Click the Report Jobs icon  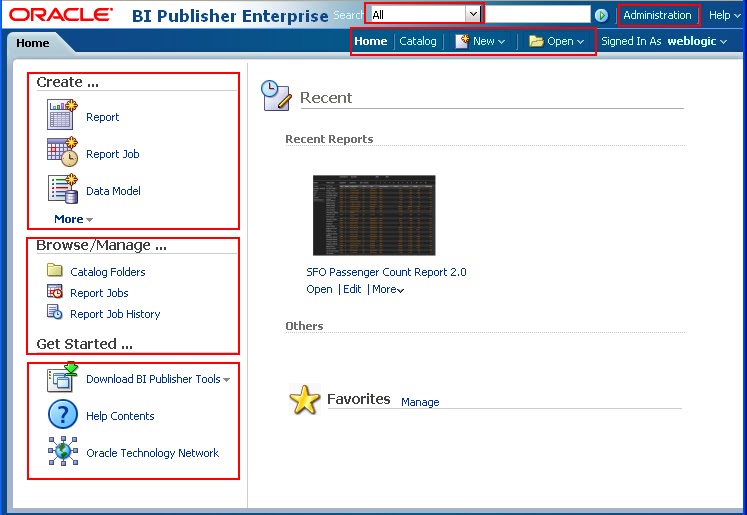55,291
